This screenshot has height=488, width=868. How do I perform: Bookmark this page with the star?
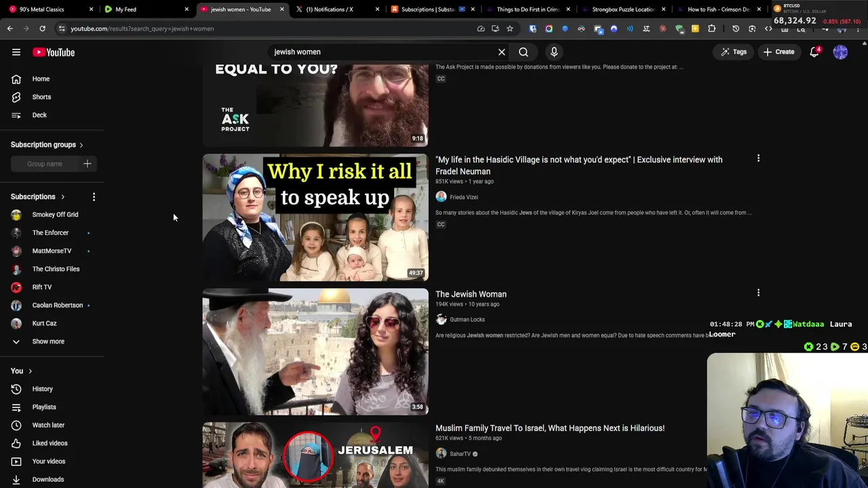510,28
